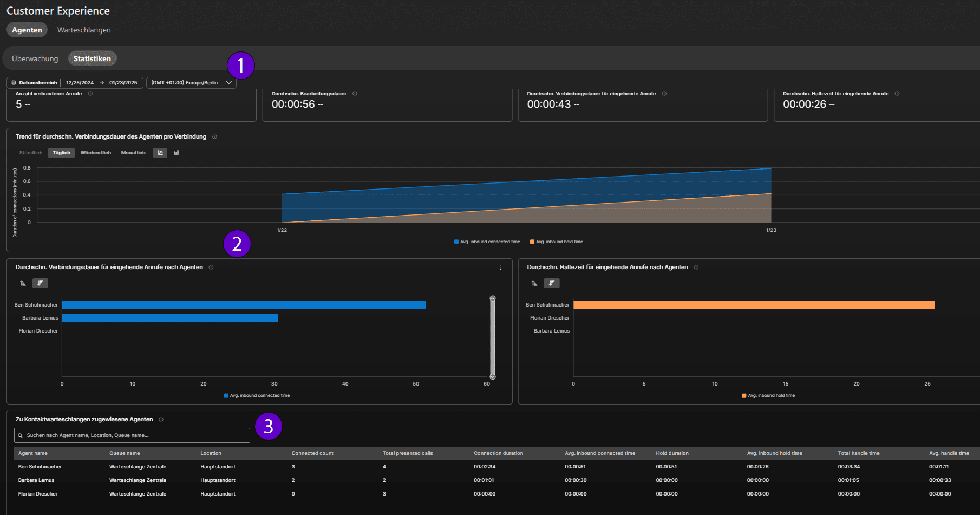The height and width of the screenshot is (515, 980).
Task: Select the Überwachung sub-tab
Action: click(35, 58)
